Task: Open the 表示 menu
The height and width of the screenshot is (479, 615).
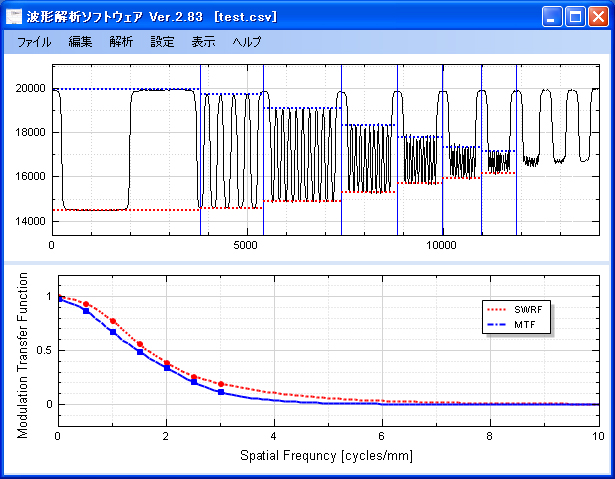Action: click(203, 42)
